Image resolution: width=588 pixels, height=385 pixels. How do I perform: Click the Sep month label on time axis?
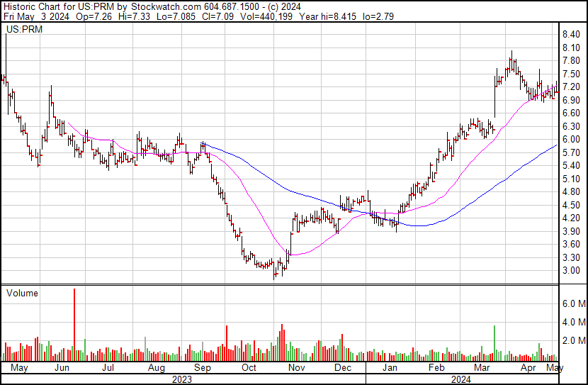tap(203, 368)
